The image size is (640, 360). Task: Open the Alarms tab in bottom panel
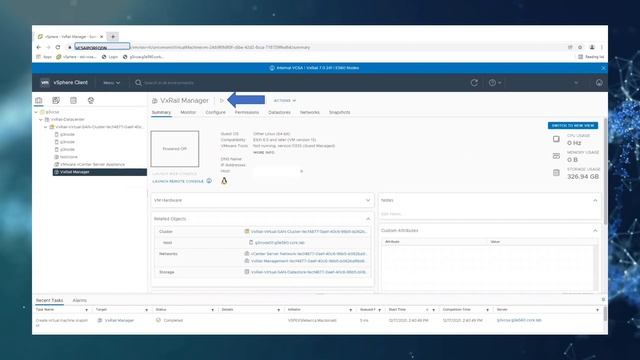click(80, 300)
